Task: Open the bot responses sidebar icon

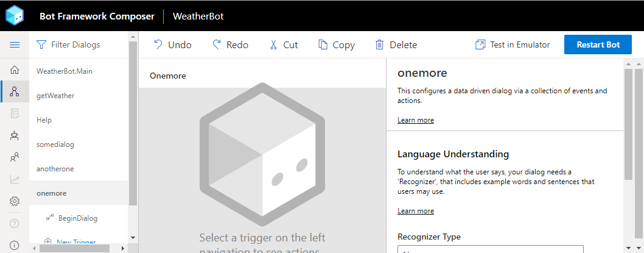Action: coord(15,113)
